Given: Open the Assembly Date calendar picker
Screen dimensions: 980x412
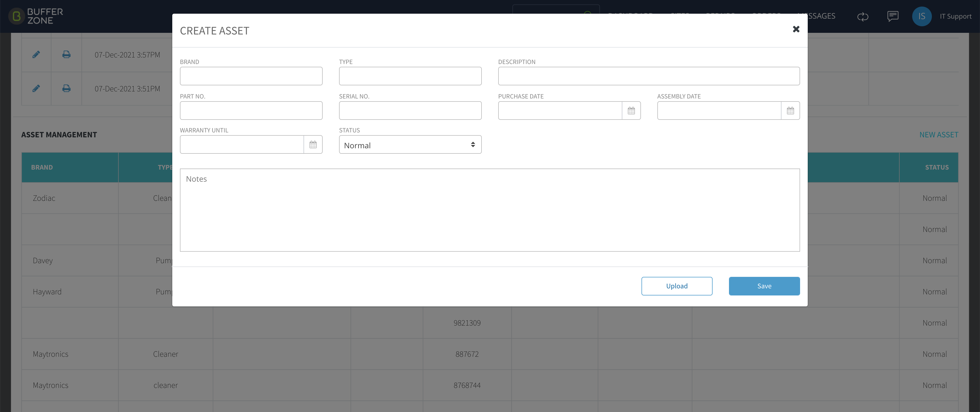Looking at the screenshot, I should tap(790, 111).
